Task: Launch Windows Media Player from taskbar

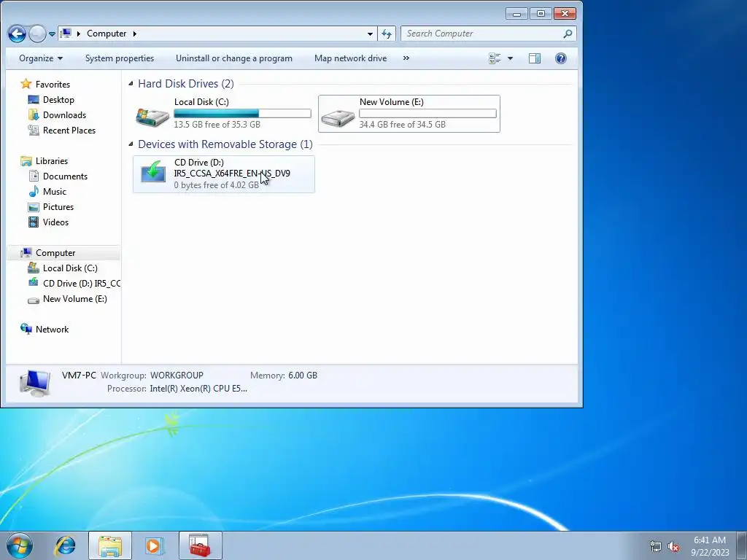Action: tap(154, 545)
